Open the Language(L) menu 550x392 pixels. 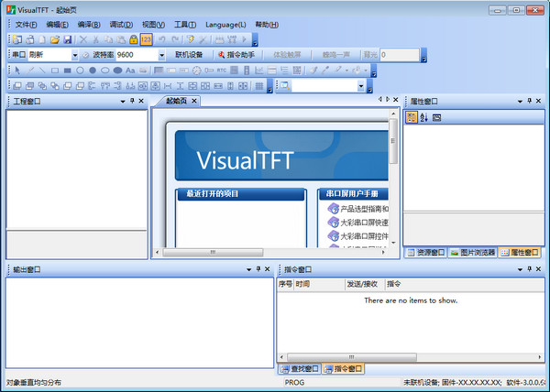click(x=225, y=25)
